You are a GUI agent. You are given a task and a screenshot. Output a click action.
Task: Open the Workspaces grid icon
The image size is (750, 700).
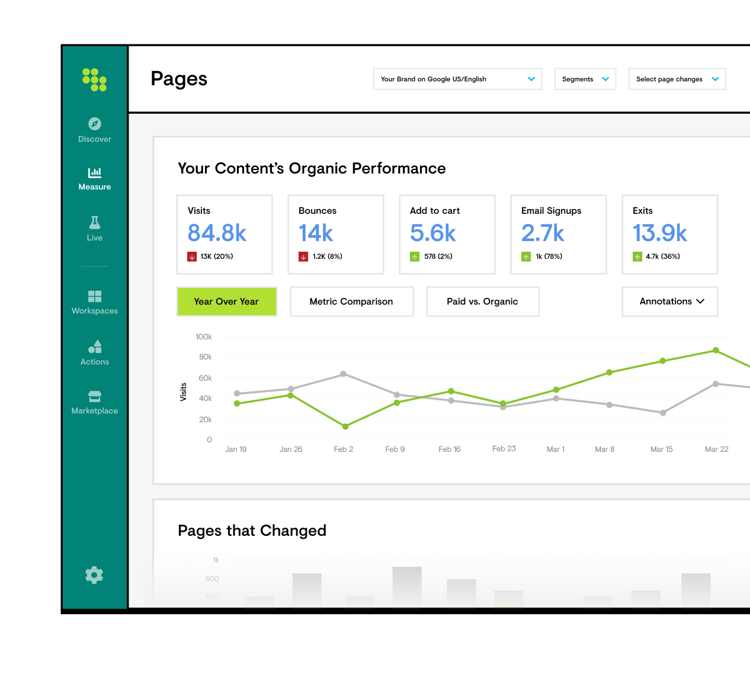[95, 296]
